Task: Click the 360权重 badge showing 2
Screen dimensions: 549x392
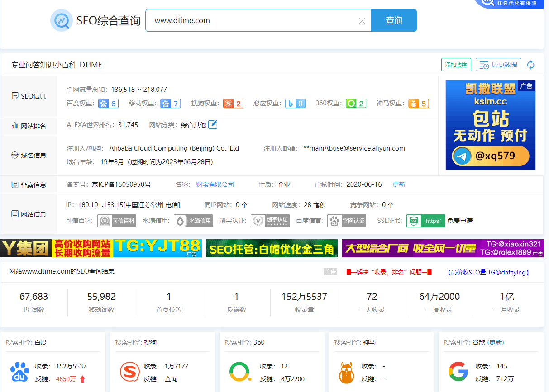Action: 356,104
